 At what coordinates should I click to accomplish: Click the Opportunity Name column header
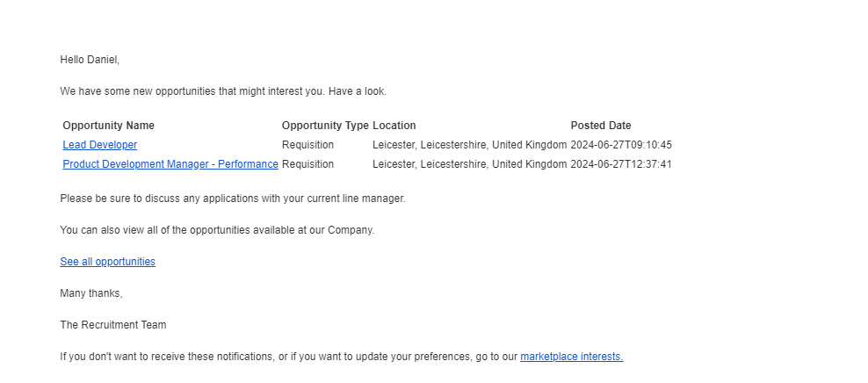[x=109, y=126]
